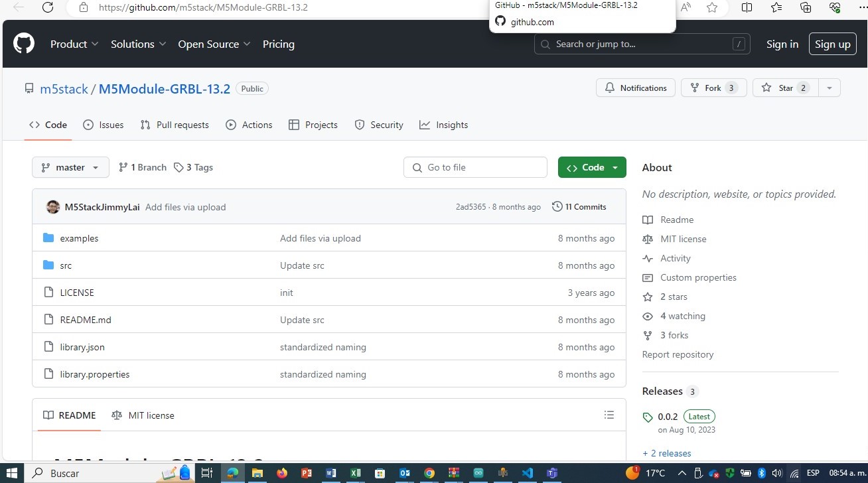Open the 1 Branch link

[x=143, y=167]
